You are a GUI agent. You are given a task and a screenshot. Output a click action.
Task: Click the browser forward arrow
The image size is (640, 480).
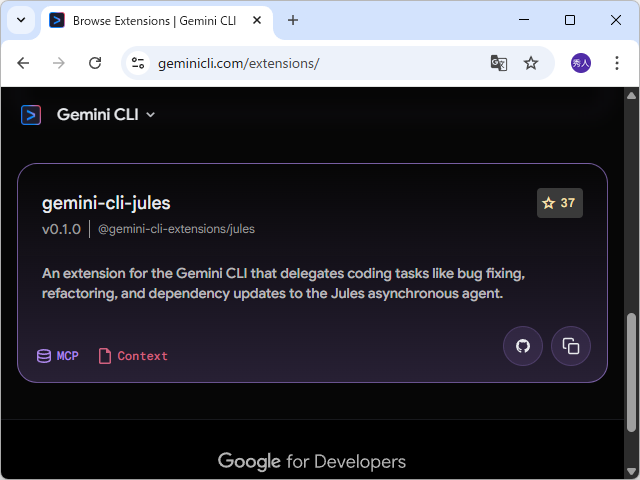pyautogui.click(x=59, y=63)
